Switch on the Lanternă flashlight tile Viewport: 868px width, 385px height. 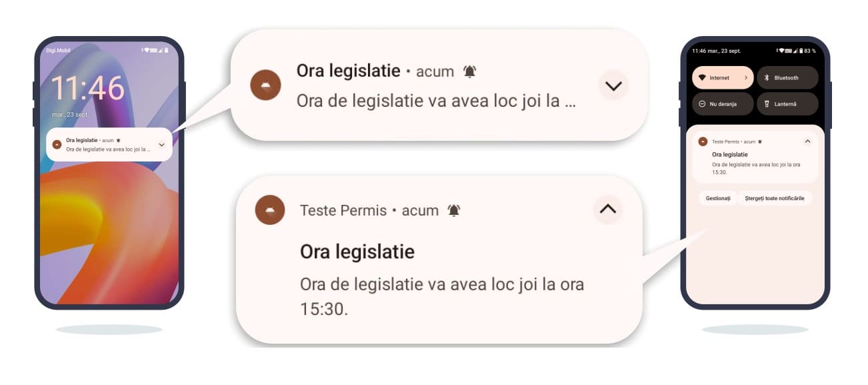pos(787,104)
